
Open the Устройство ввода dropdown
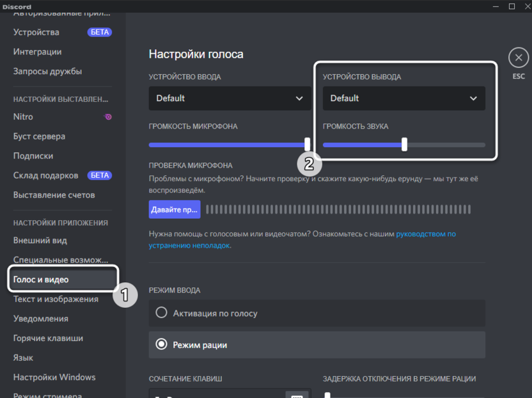[x=230, y=99]
